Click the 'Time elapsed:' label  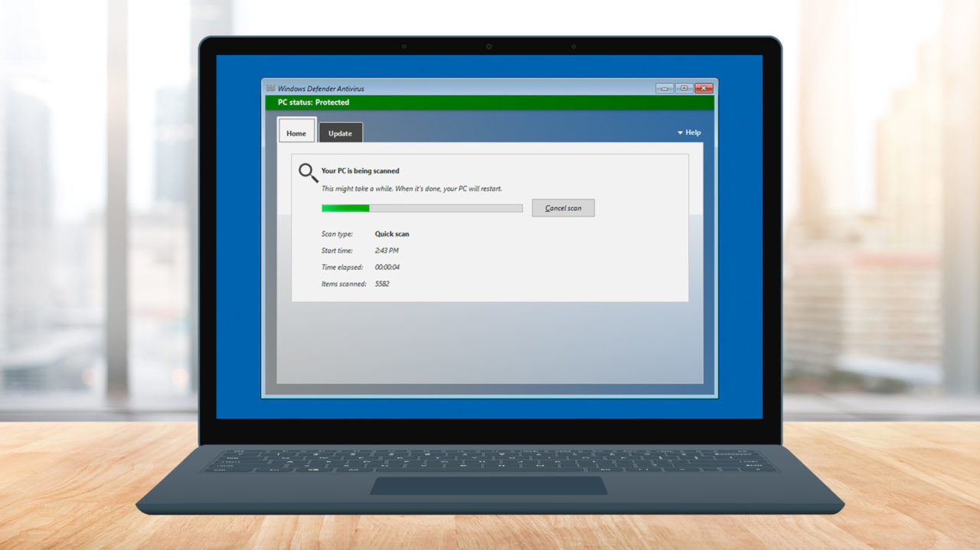(x=342, y=267)
